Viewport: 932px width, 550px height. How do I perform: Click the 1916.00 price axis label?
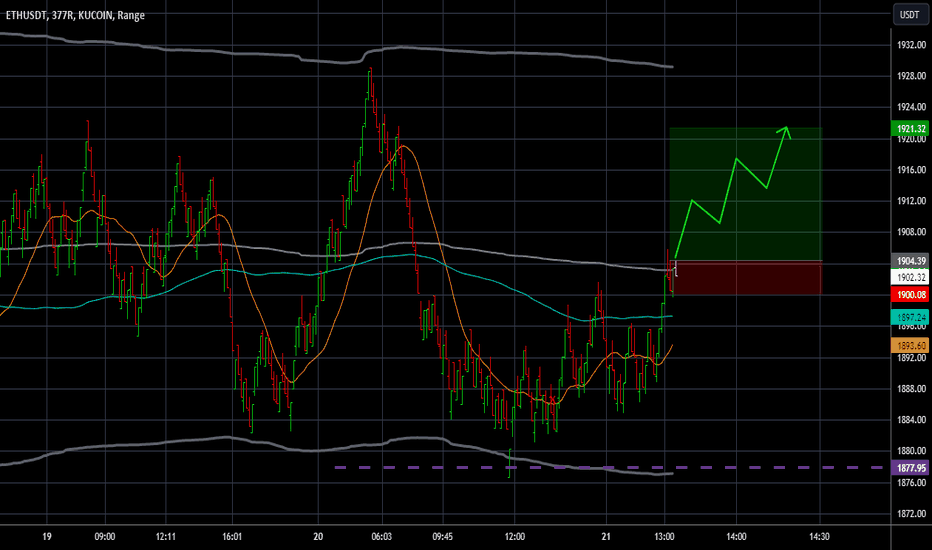pyautogui.click(x=911, y=169)
